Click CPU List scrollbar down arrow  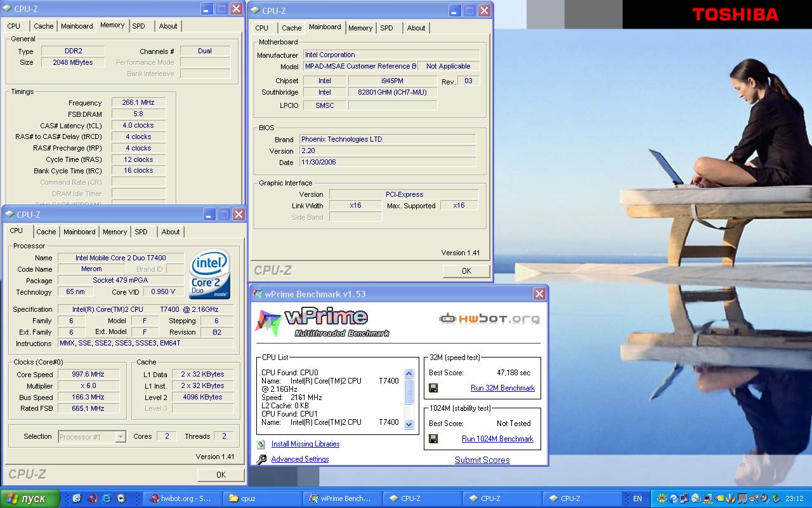click(x=409, y=425)
